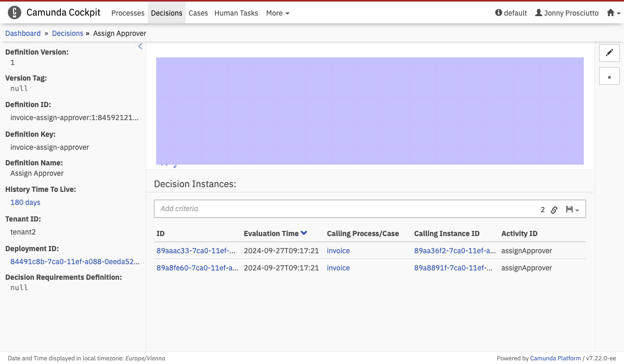Screen dimensions: 624x364
Task: Open the default engine selector
Action: click(x=511, y=13)
